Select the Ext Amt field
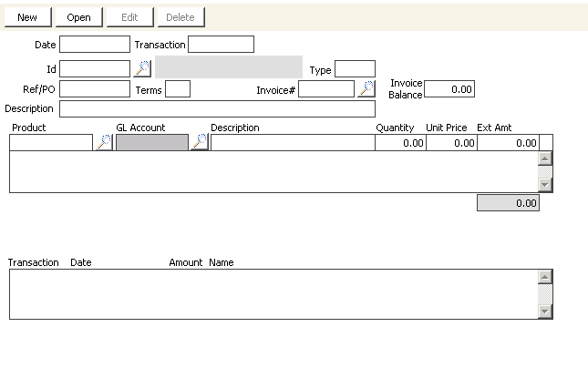The image size is (588, 368). (x=508, y=143)
